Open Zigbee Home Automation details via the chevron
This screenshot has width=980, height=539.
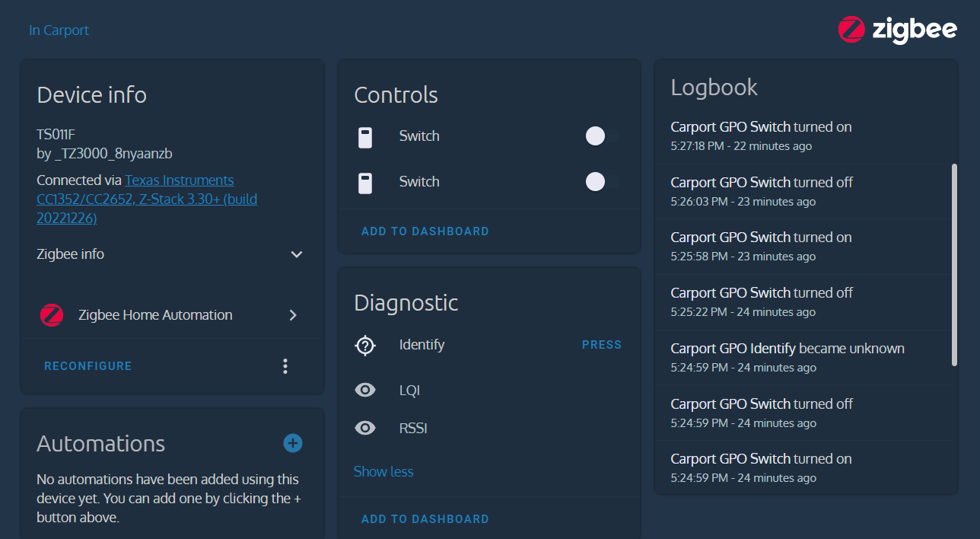293,314
